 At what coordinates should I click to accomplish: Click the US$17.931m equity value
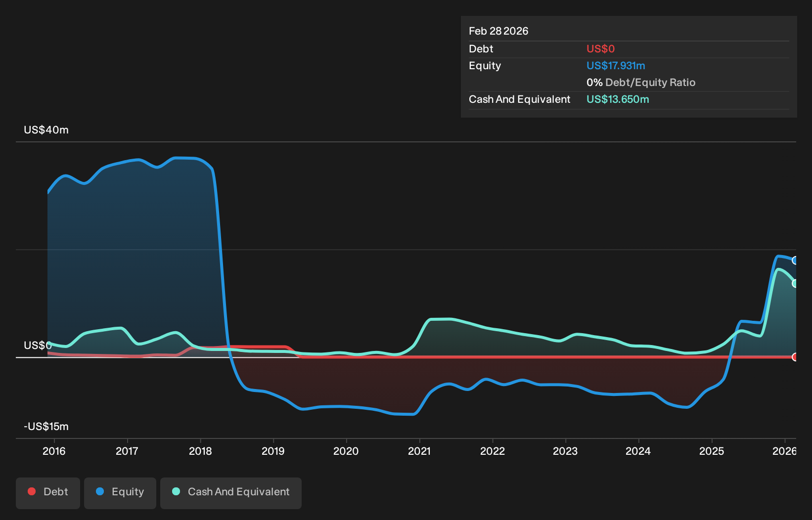(x=616, y=66)
